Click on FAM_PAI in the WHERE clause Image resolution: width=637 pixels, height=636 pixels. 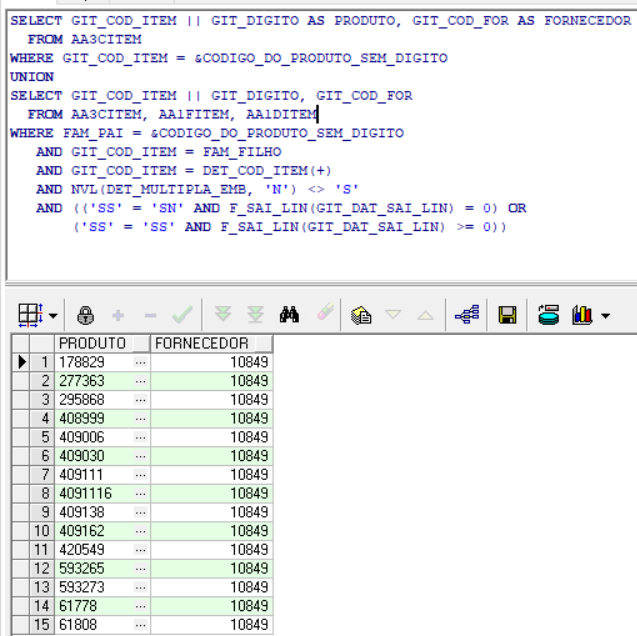pos(93,133)
